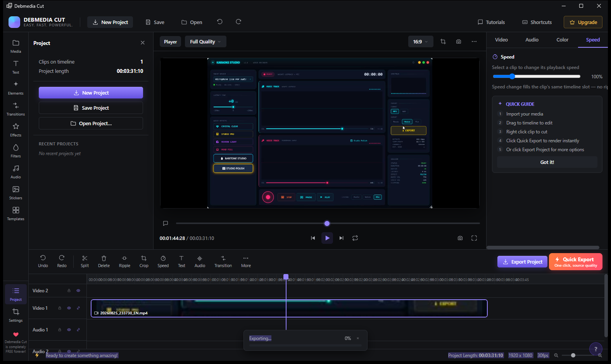611x364 pixels.
Task: Switch to the Color properties tab
Action: (563, 40)
